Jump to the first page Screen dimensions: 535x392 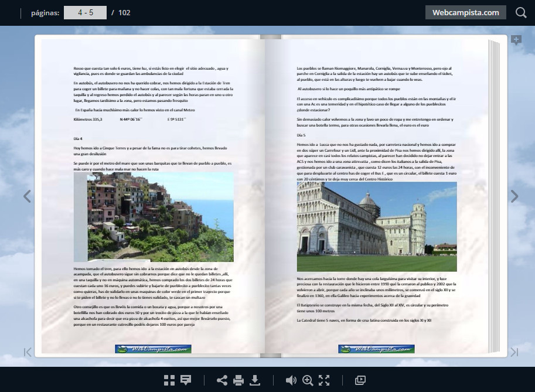[x=28, y=352]
